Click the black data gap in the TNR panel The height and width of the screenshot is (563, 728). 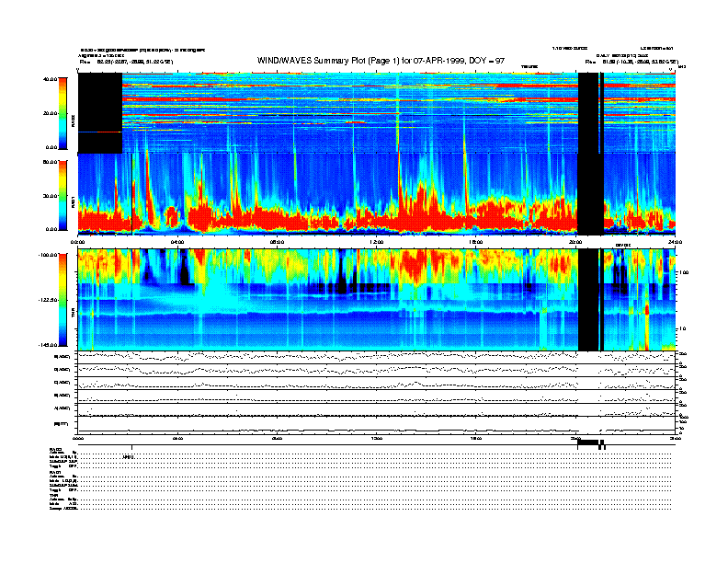[x=587, y=300]
